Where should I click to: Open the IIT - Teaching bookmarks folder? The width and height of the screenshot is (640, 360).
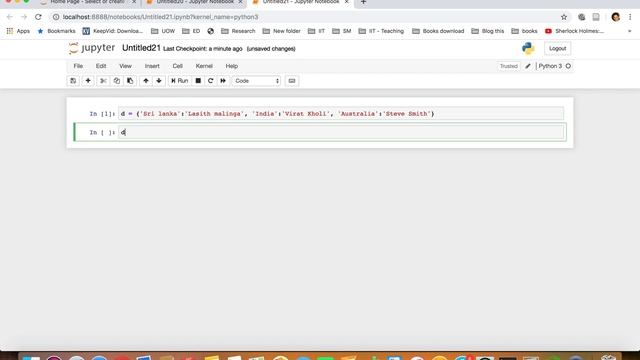pyautogui.click(x=381, y=31)
